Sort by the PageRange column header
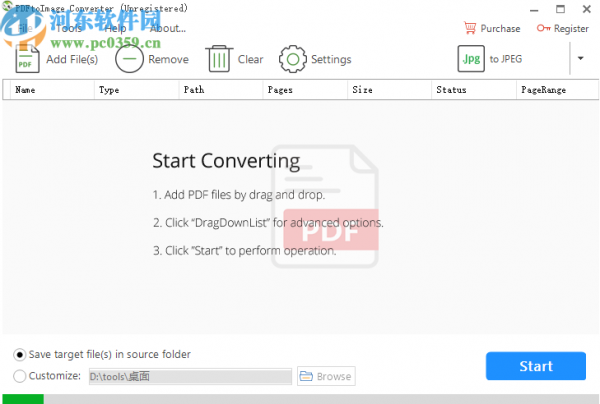Screen dimensions: 600x404 tap(557, 90)
